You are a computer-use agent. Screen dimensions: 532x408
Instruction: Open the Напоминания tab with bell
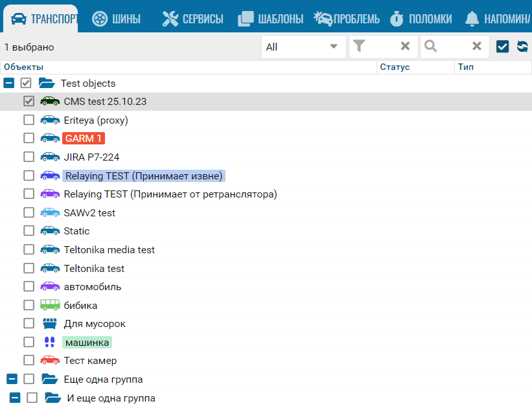[x=498, y=19]
